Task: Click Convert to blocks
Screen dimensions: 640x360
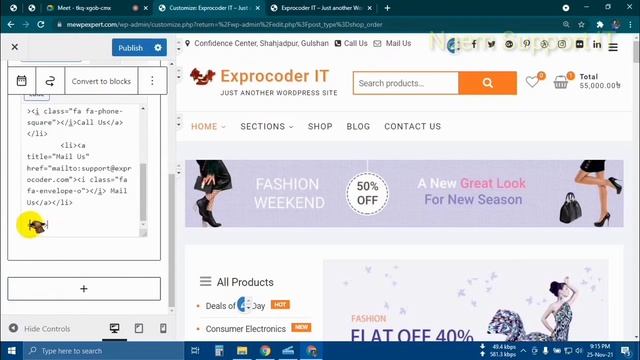Action: point(101,81)
